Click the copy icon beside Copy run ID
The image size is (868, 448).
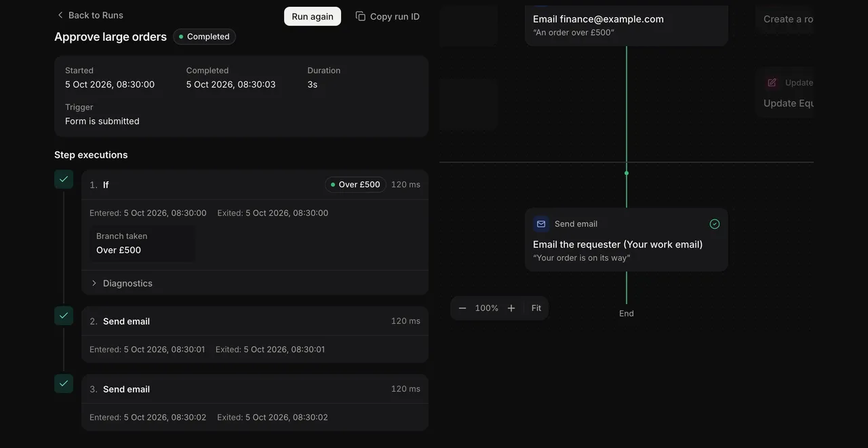click(361, 16)
